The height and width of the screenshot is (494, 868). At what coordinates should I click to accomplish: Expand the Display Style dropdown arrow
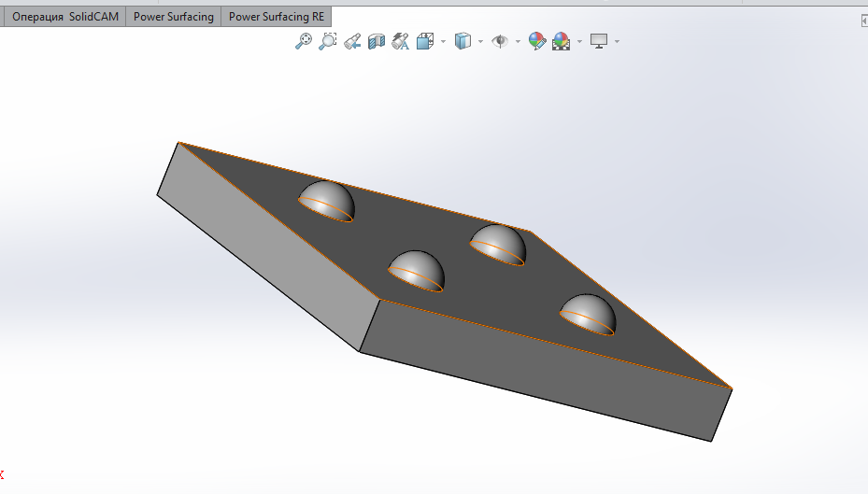pos(480,41)
